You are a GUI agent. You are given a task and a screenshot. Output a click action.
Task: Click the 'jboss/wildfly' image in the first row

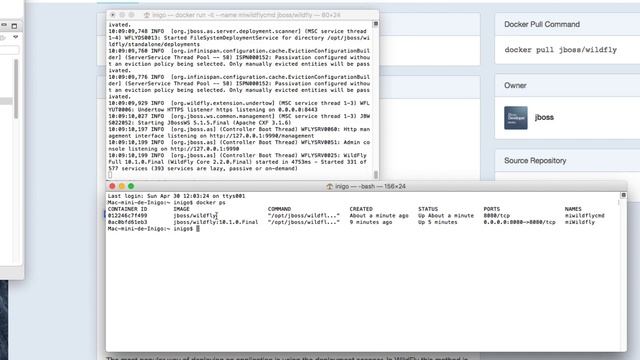click(x=194, y=216)
